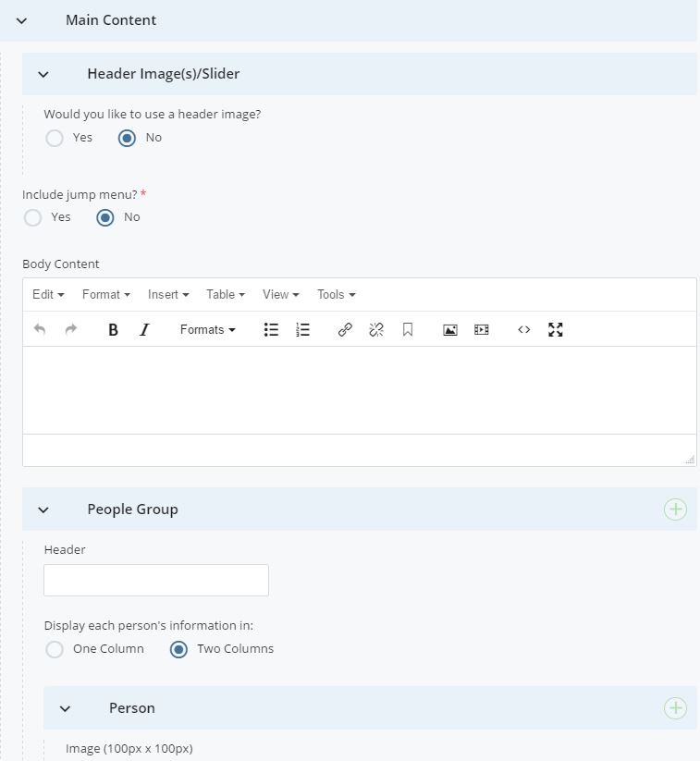
Task: Select Yes for jump menu
Action: coord(33,217)
